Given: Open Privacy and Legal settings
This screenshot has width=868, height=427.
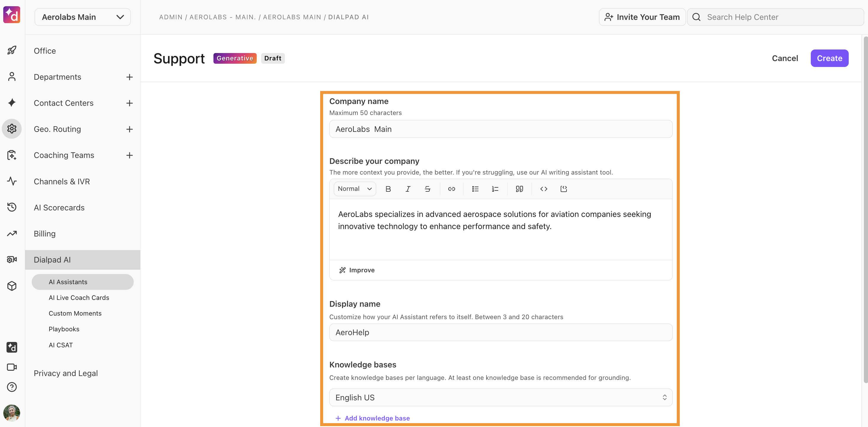Looking at the screenshot, I should point(66,373).
